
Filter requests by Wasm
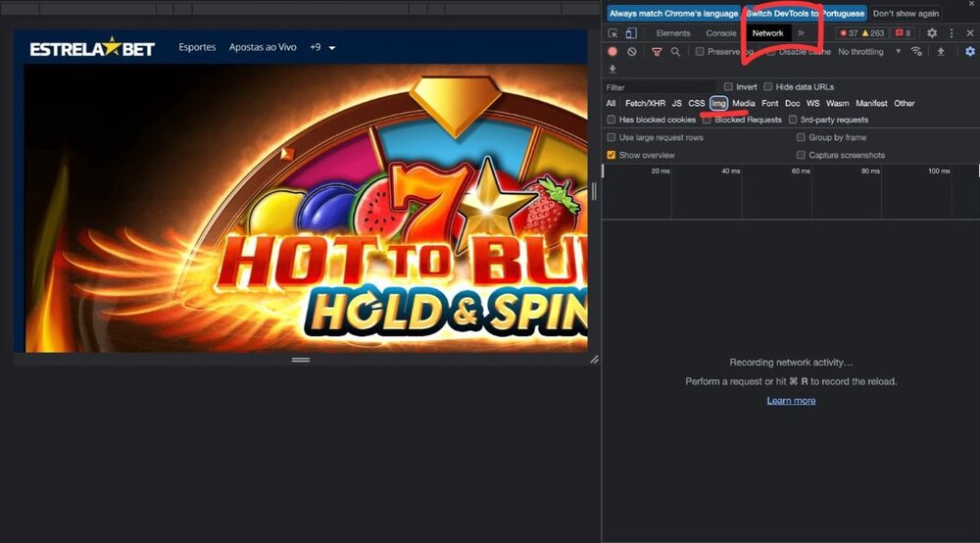[838, 103]
